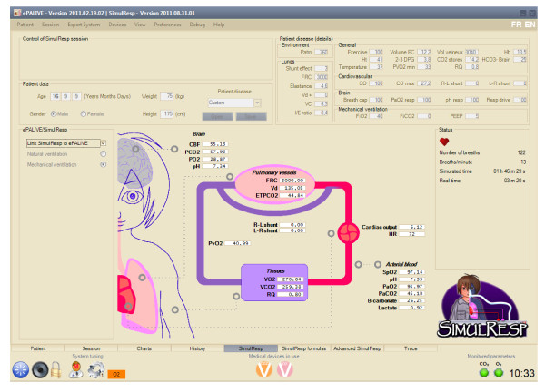Click the purple eye on the face drawing

[133, 197]
